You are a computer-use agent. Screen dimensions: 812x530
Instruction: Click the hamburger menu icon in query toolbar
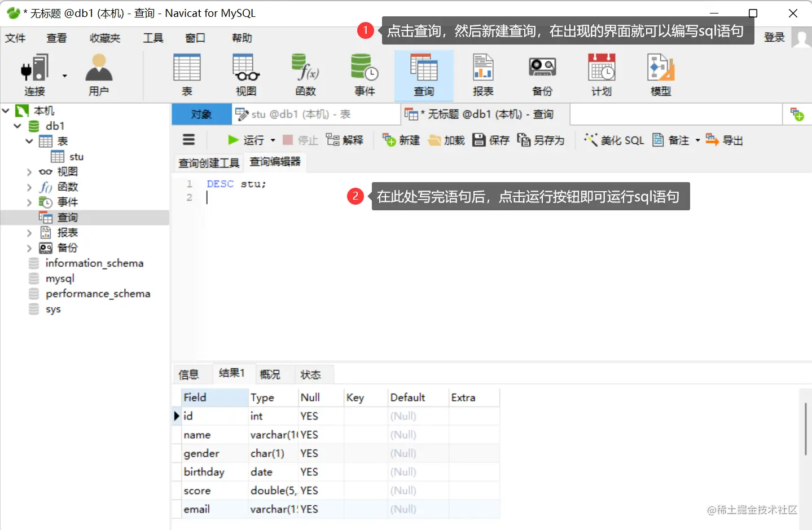tap(189, 140)
